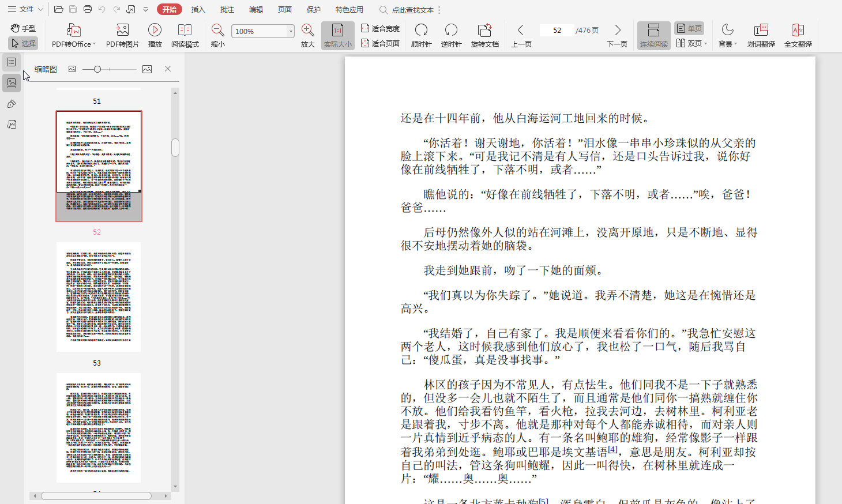842x504 pixels.
Task: Click footnote link [4] in text
Action: pyautogui.click(x=612, y=449)
